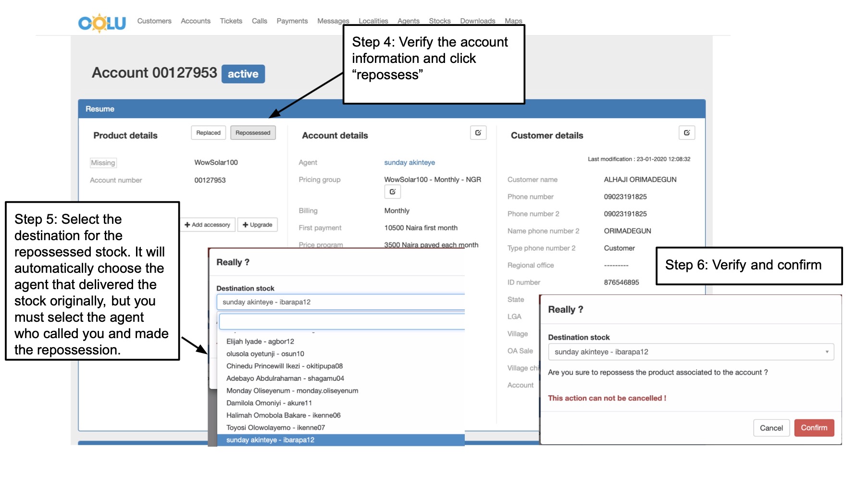Click the dropdown search input field

click(341, 321)
